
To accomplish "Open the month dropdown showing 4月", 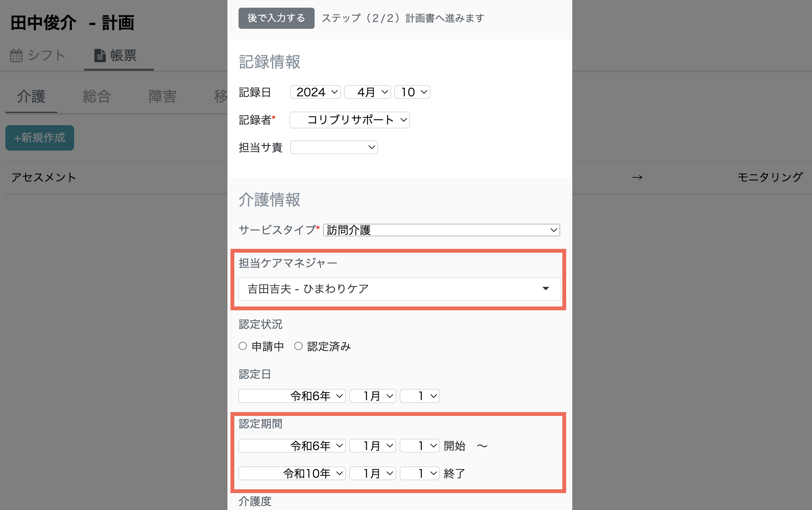I will pos(367,92).
